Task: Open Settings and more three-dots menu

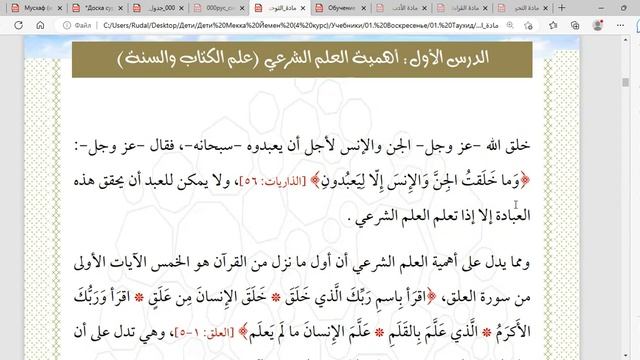Action: (620, 25)
